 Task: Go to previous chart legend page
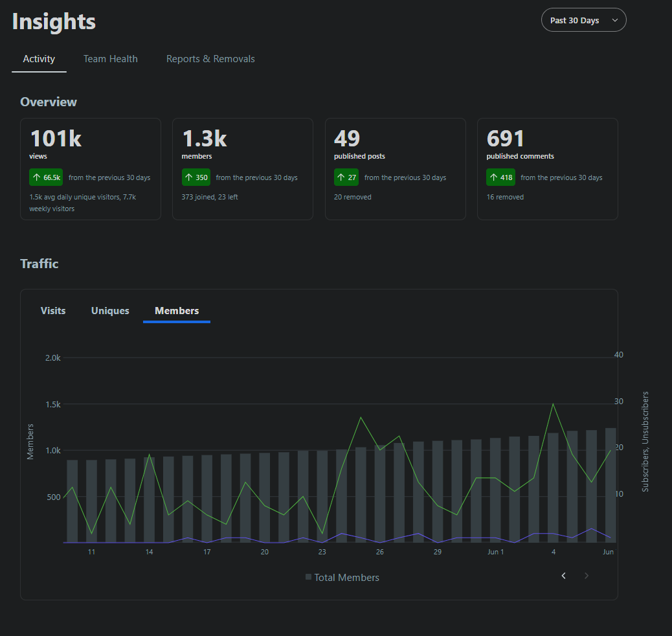[564, 576]
